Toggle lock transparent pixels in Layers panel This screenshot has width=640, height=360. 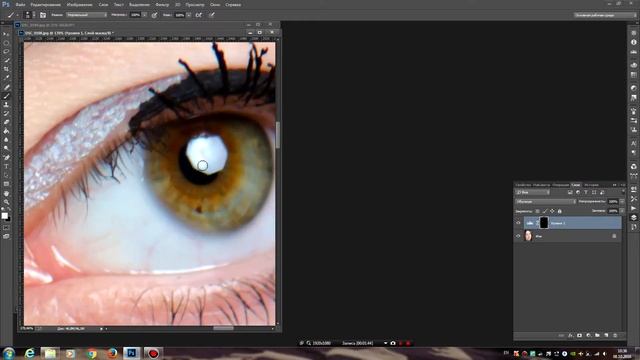[x=538, y=211]
